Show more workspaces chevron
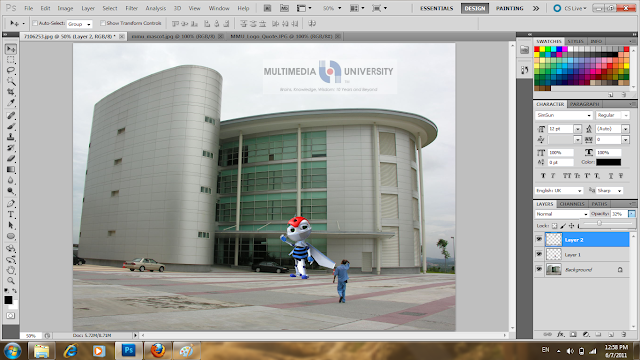Screen dimensions: 640x360 (x=536, y=8)
